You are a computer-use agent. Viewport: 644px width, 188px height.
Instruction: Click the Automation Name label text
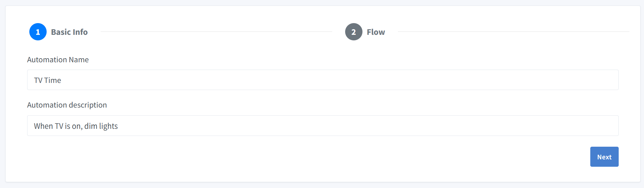point(58,60)
